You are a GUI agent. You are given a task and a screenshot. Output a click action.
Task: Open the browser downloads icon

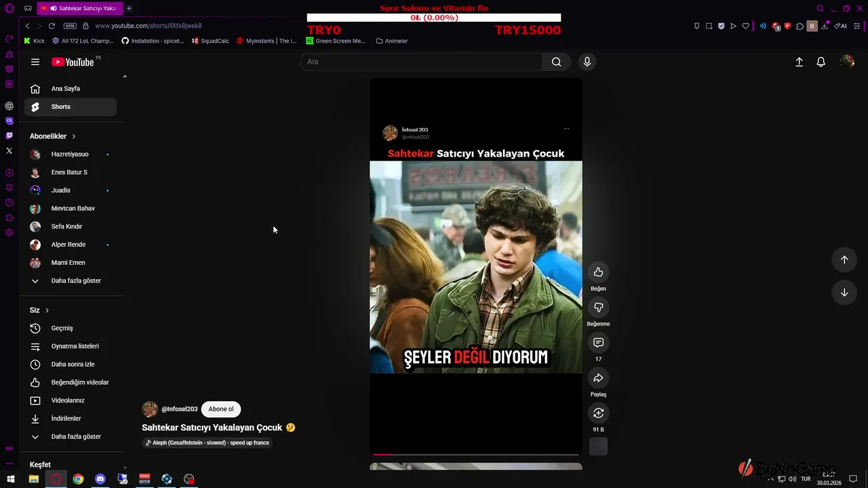[x=824, y=26]
